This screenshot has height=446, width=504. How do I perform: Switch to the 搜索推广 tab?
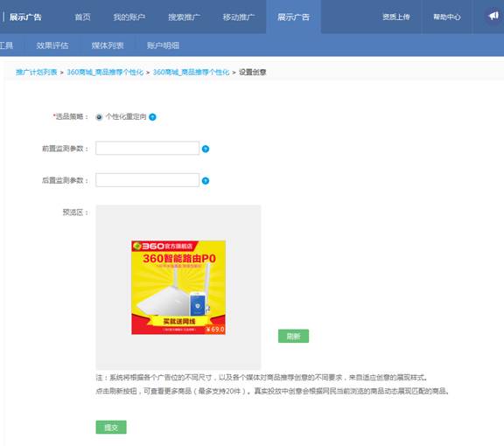(x=184, y=17)
